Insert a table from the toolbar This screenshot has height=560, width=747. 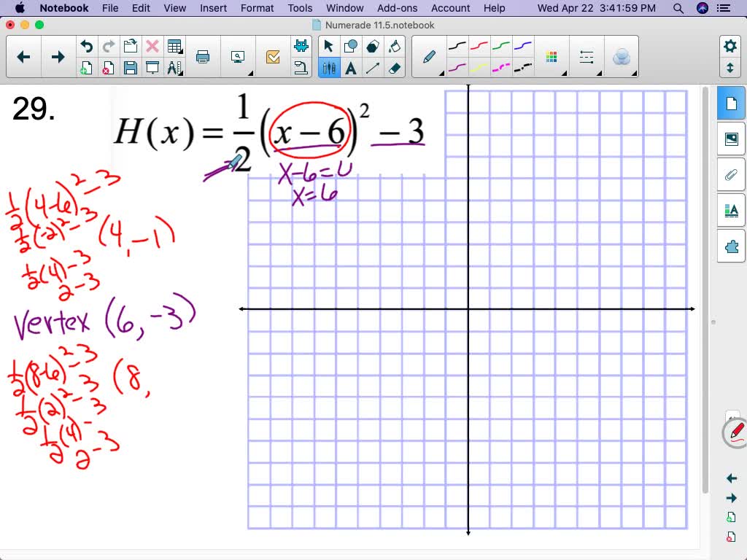tap(176, 45)
